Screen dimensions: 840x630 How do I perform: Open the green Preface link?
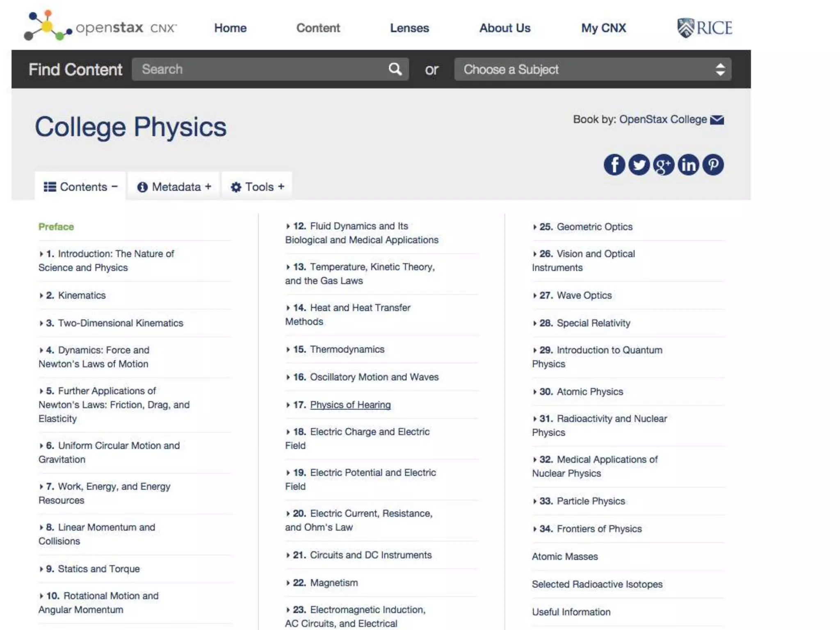click(x=56, y=227)
